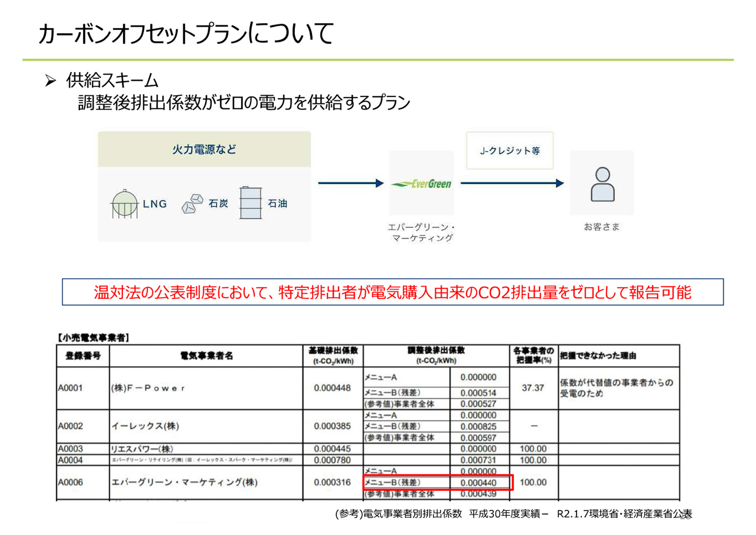Click the J-クレジット等 box
This screenshot has height=535, width=756.
(510, 151)
